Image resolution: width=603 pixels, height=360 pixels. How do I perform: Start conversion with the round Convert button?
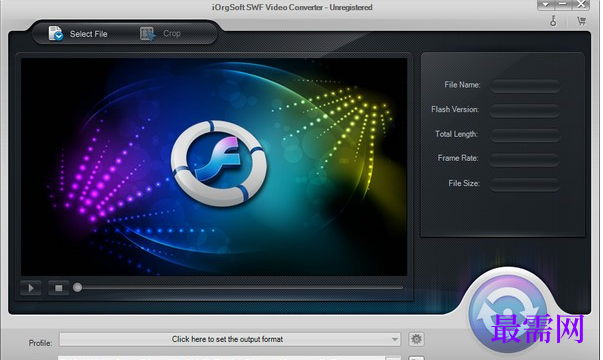click(508, 312)
